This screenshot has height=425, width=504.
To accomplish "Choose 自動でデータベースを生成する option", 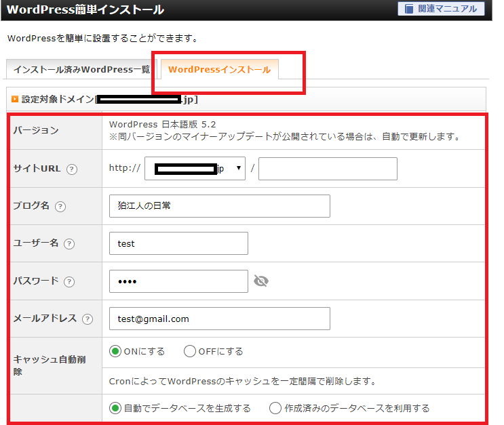I will 115,408.
